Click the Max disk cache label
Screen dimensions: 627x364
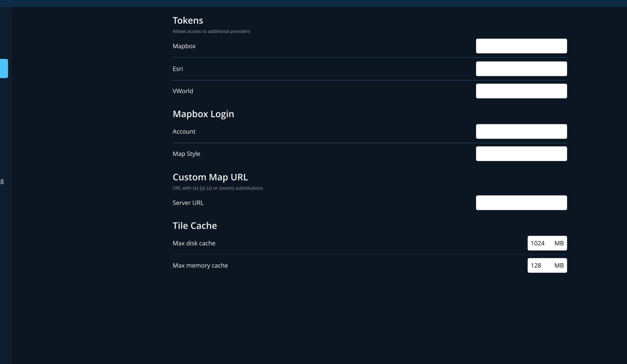194,243
